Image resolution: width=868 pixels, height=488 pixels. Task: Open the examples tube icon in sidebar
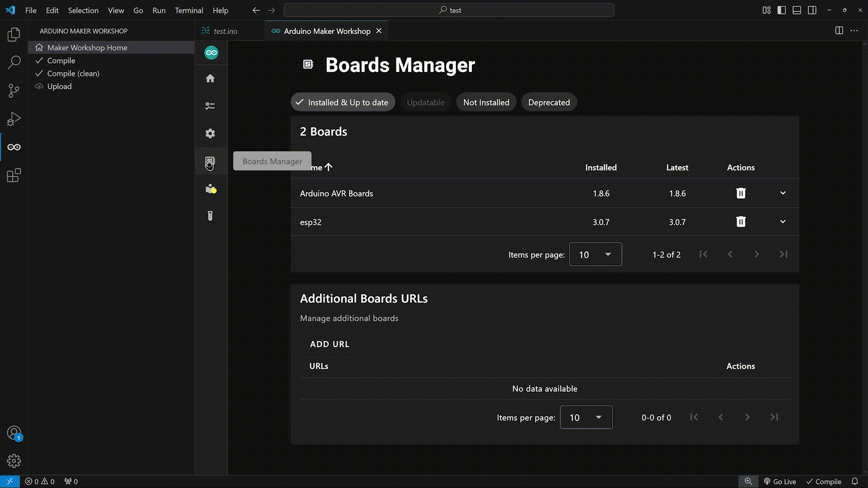(210, 216)
